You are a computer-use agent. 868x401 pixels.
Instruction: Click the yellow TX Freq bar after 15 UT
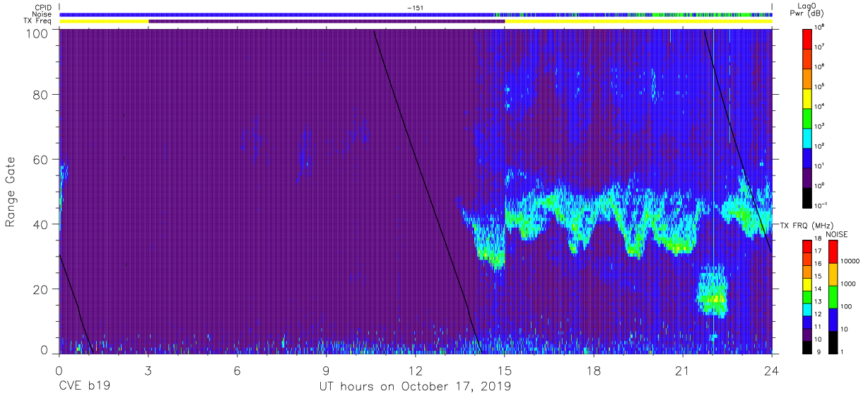coord(638,21)
